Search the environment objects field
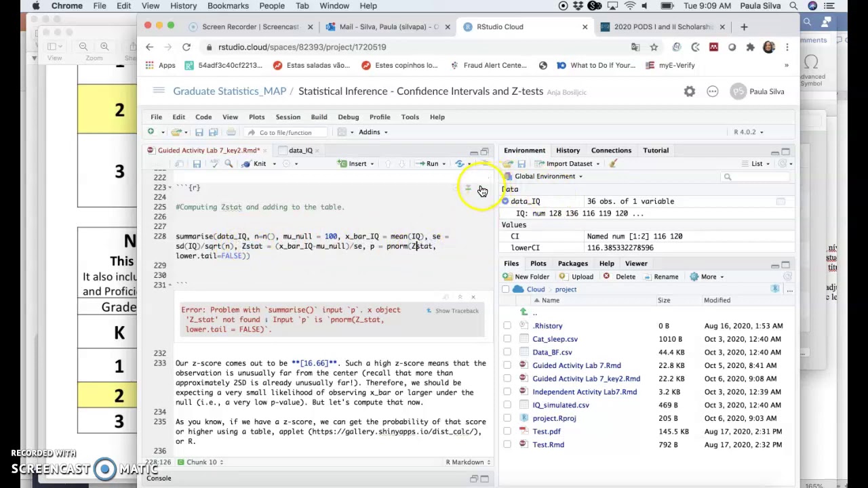Screen dimensions: 868x488 pos(756,177)
